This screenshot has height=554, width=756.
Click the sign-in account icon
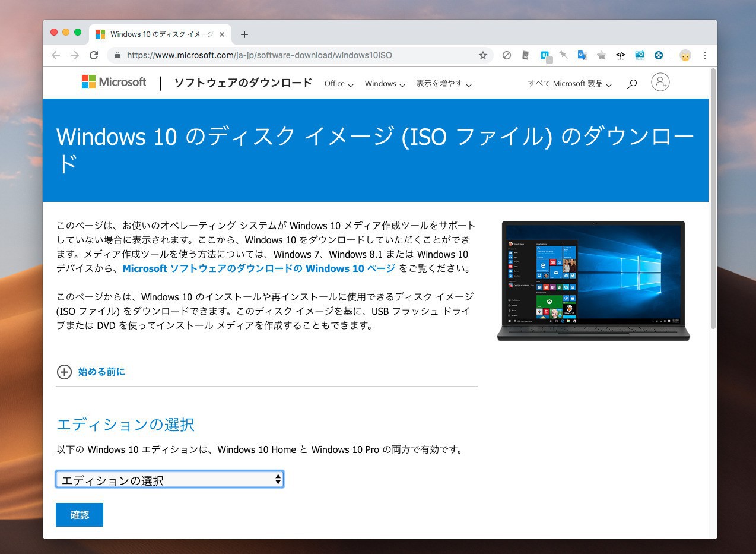pyautogui.click(x=660, y=82)
